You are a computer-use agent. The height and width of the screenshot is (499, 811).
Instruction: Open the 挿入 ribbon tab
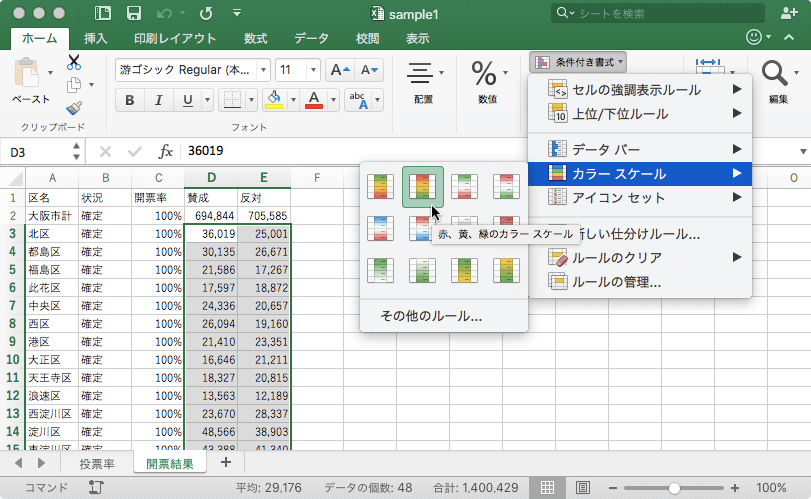point(96,38)
